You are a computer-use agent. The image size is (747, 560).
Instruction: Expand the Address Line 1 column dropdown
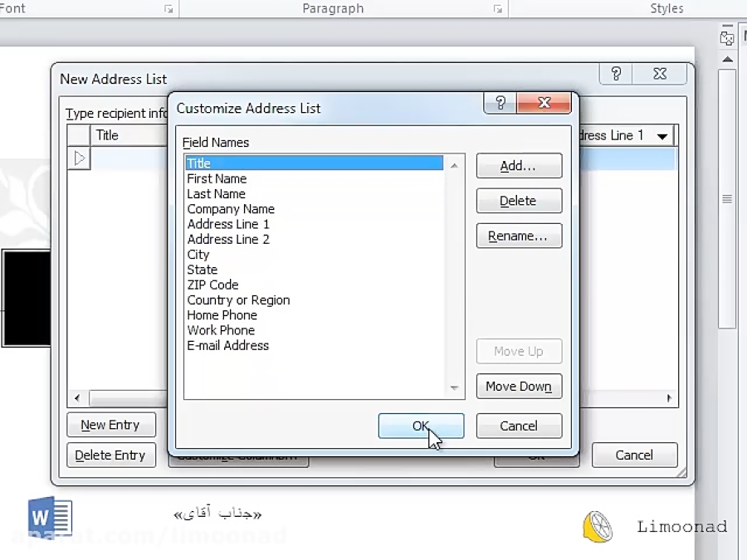(x=662, y=136)
